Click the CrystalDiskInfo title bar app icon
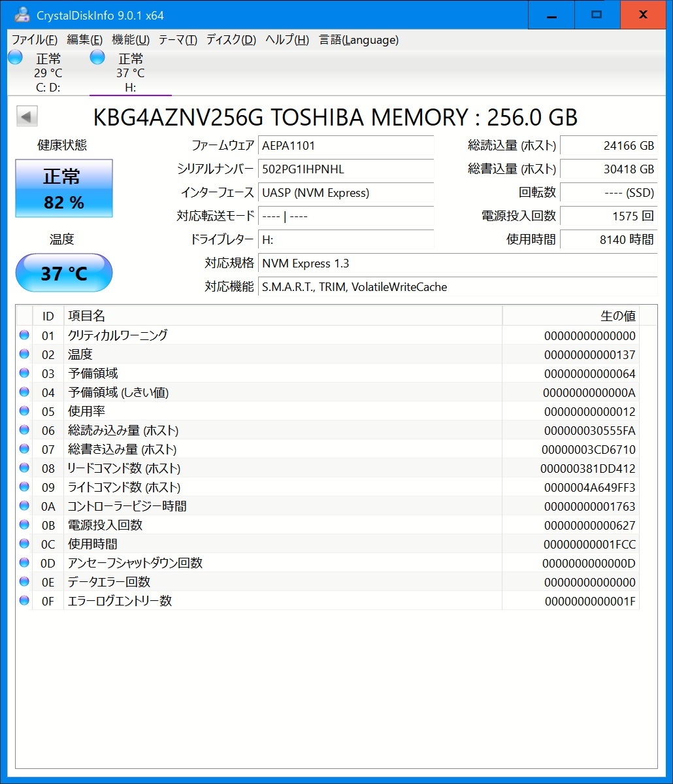The image size is (673, 784). pos(22,15)
